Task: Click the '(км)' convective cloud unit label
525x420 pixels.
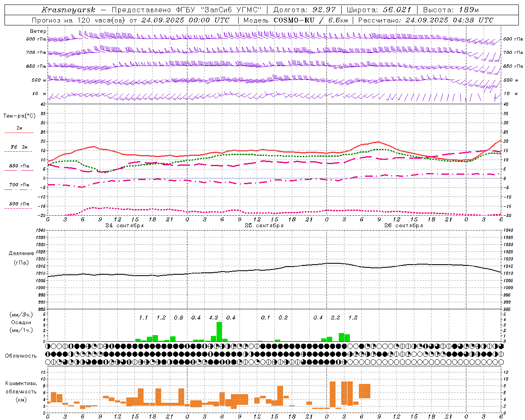Action: 21,399
